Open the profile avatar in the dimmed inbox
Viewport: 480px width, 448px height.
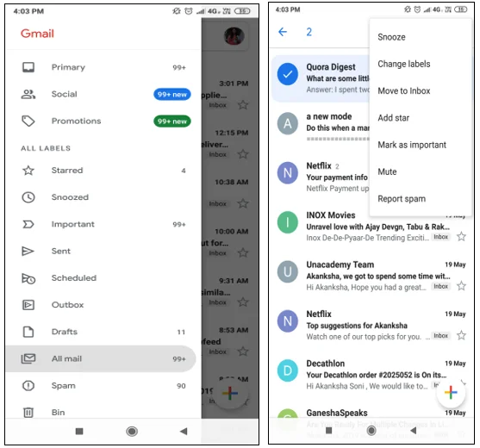coord(234,36)
